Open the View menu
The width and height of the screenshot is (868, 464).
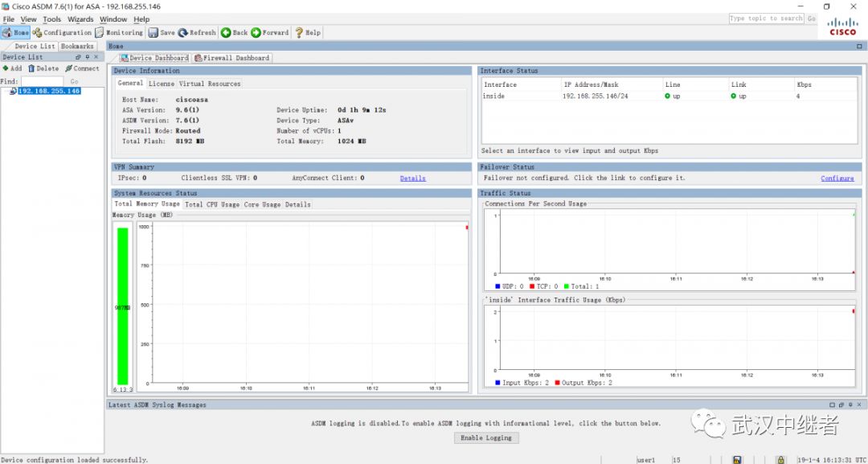coord(29,19)
